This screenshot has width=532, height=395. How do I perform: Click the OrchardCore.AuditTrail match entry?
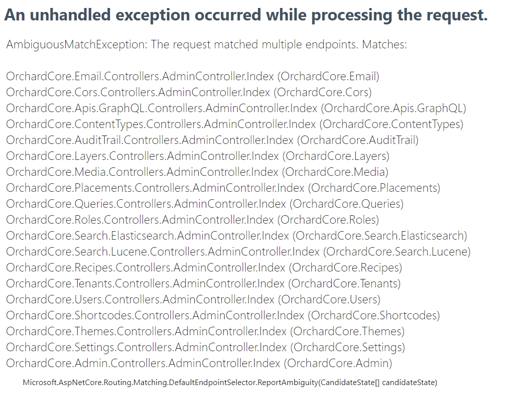[212, 140]
